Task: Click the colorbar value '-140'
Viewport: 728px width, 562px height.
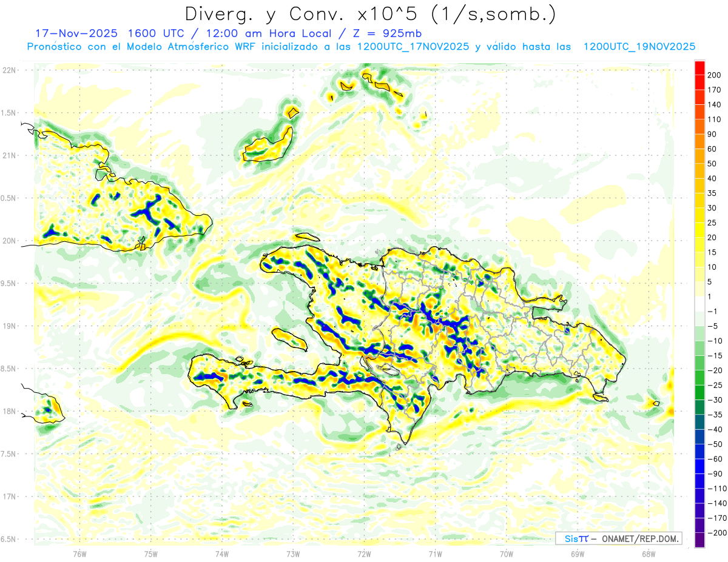Action: [x=717, y=503]
